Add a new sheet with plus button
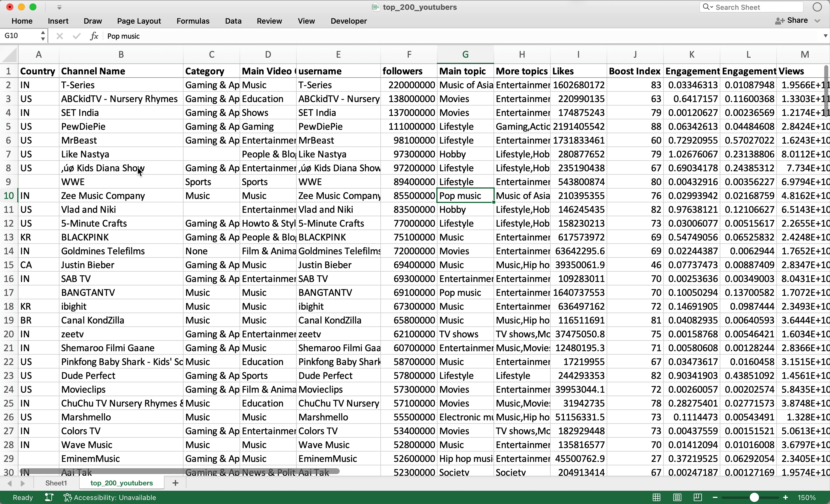The width and height of the screenshot is (830, 504). pyautogui.click(x=175, y=483)
